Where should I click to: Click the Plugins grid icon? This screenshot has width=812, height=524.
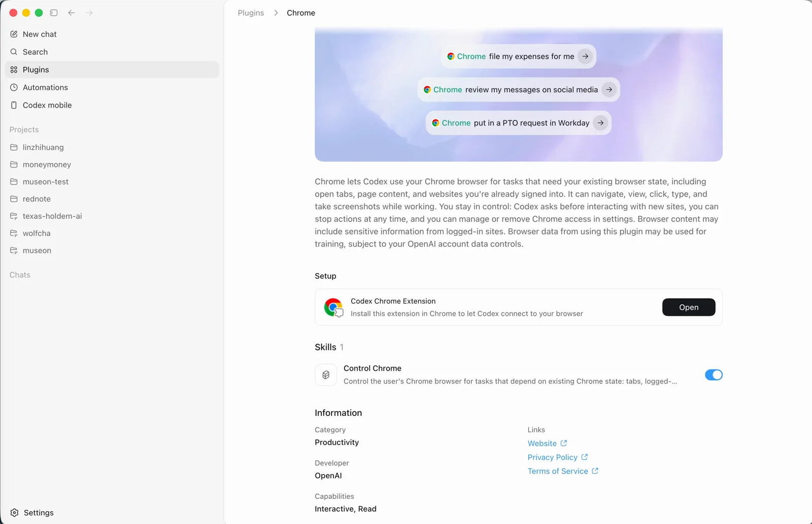tap(14, 70)
